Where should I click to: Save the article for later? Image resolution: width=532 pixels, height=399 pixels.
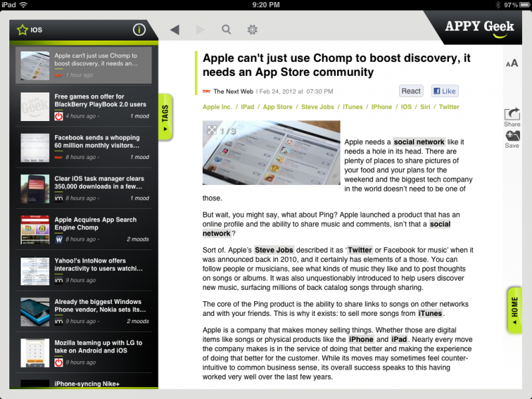pyautogui.click(x=512, y=140)
